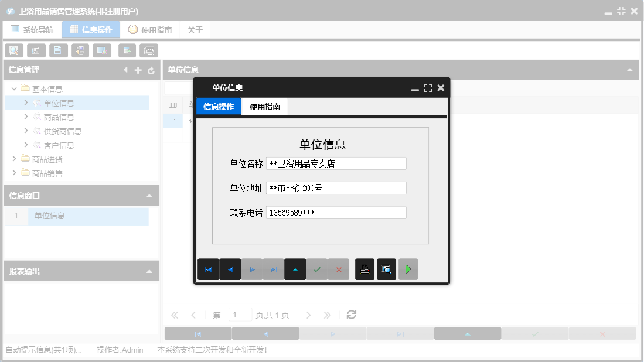Select the screen display icon in the toolbar
The width and height of the screenshot is (644, 362).
point(101,50)
